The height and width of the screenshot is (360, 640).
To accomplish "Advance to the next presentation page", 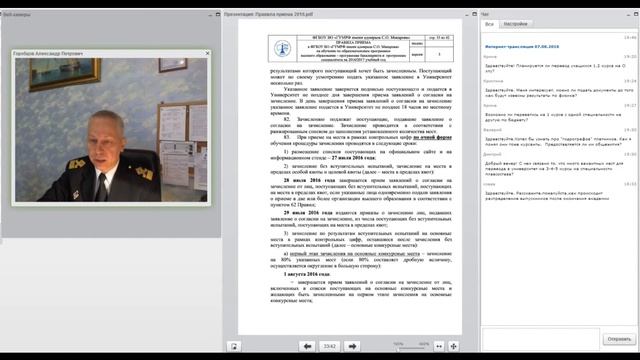I will [352, 346].
